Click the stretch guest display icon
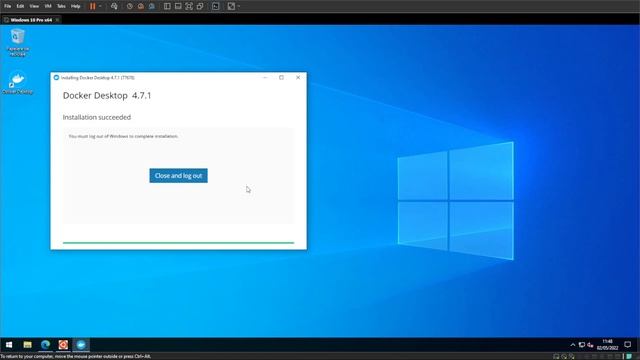This screenshot has width=640, height=360. click(231, 6)
